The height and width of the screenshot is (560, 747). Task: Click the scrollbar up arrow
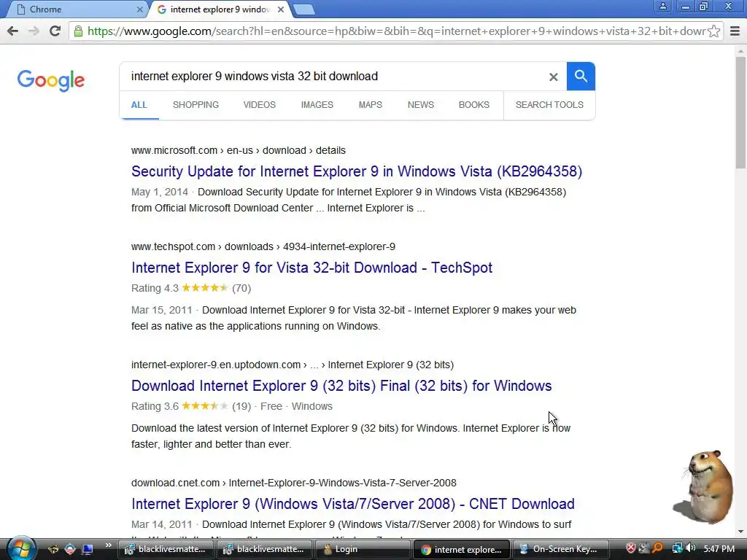[x=740, y=50]
